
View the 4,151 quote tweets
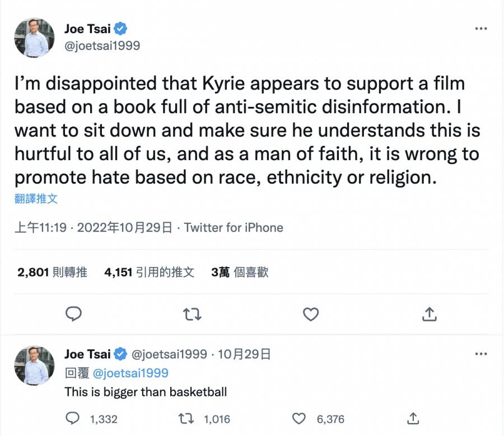pos(149,273)
